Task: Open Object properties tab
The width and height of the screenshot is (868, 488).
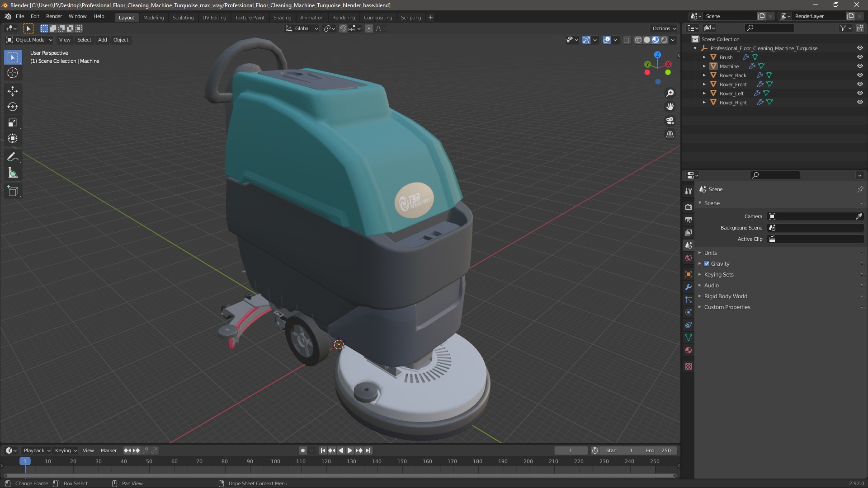Action: point(689,274)
